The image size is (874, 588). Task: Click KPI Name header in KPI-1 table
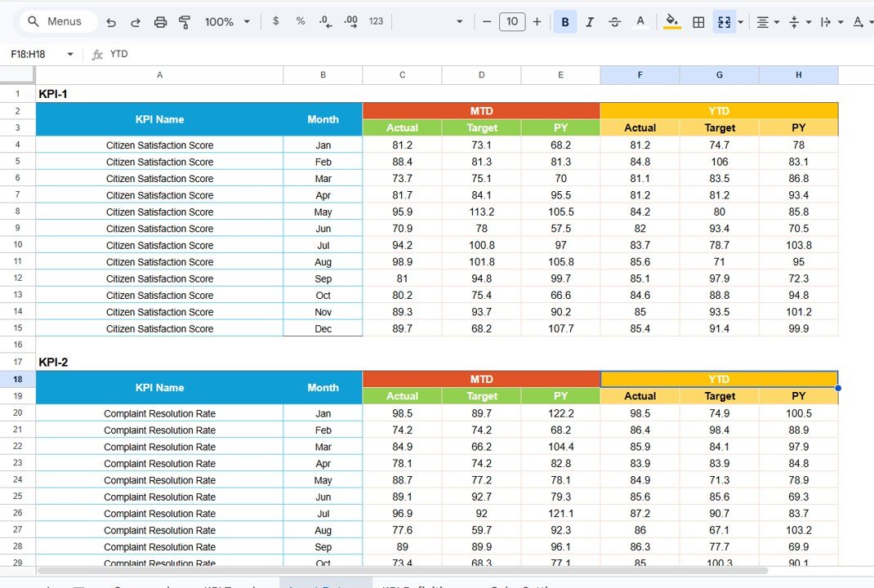tap(159, 119)
